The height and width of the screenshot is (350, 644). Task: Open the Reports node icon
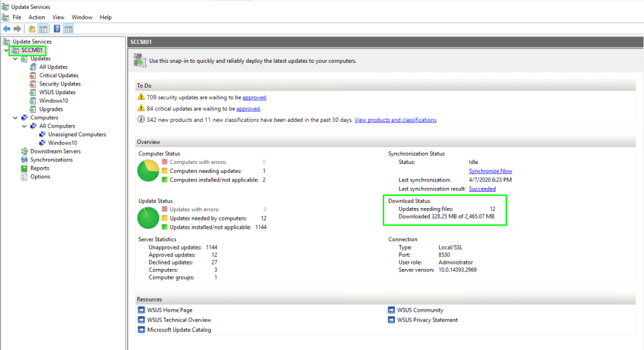pyautogui.click(x=25, y=168)
